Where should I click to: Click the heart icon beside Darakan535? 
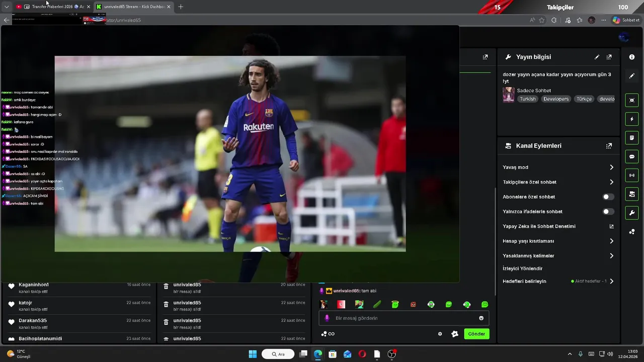[x=12, y=322]
